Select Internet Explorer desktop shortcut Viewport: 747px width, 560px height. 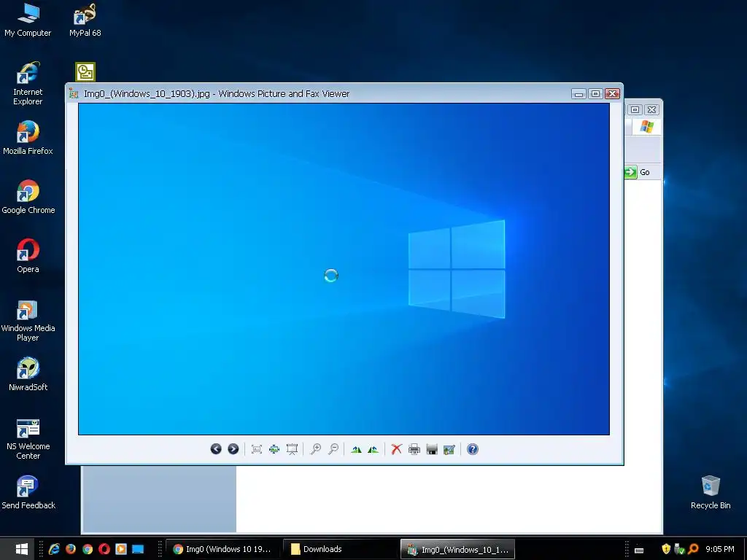(x=28, y=83)
